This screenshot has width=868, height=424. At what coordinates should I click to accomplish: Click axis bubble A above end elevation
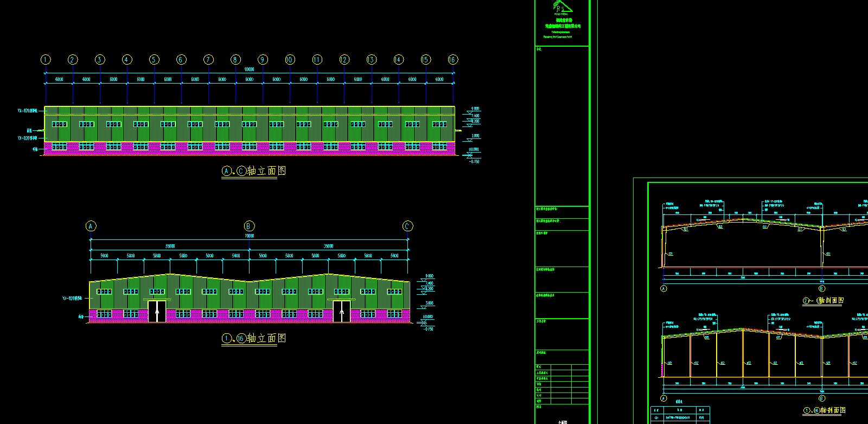click(91, 226)
